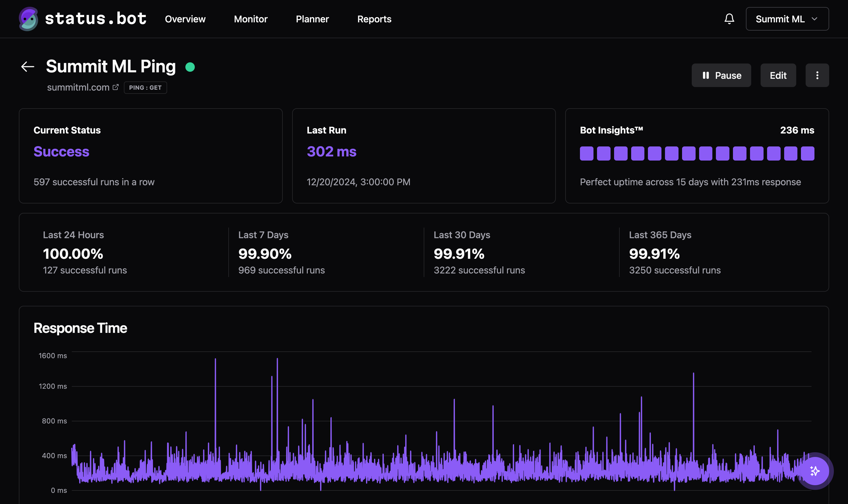
Task: Click the 3222 successful runs text
Action: [479, 270]
